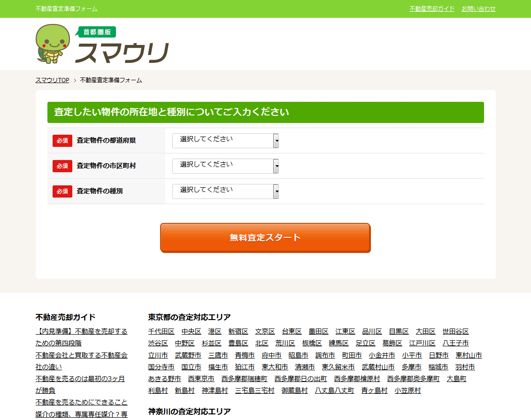The height and width of the screenshot is (420, 531).
Task: Select 中野区 area link
Action: pyautogui.click(x=185, y=343)
